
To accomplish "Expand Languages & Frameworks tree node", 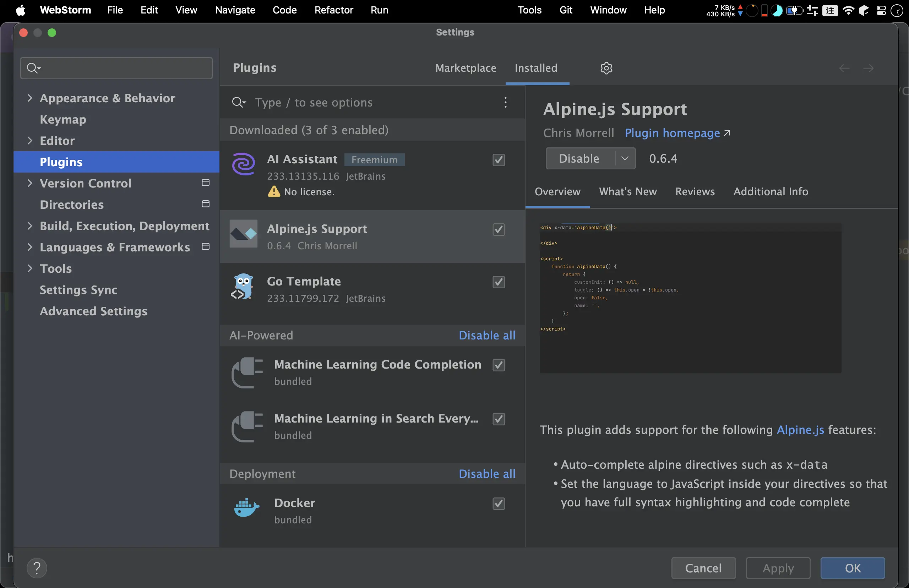I will [x=30, y=247].
